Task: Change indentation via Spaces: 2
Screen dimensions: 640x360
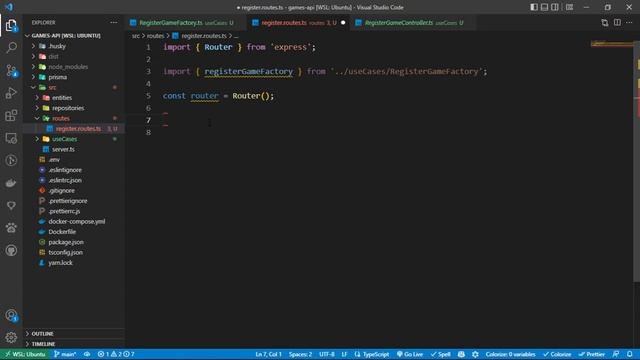Action: click(x=300, y=354)
